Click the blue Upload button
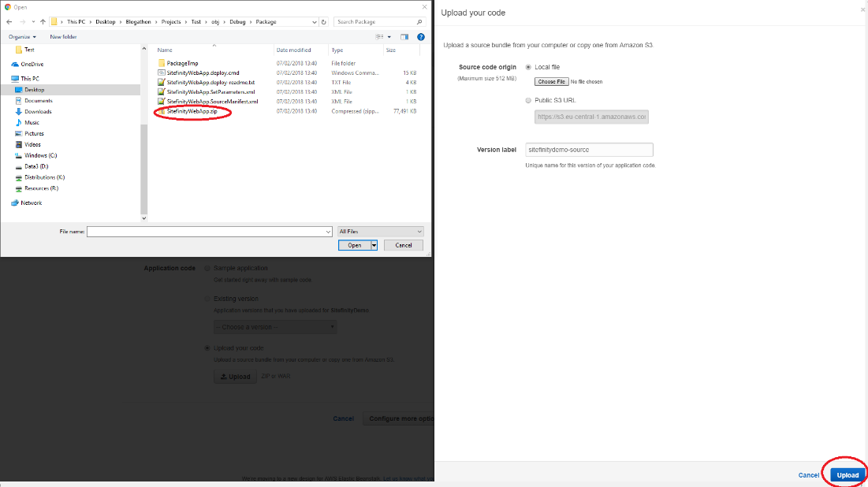This screenshot has height=487, width=868. coord(848,474)
